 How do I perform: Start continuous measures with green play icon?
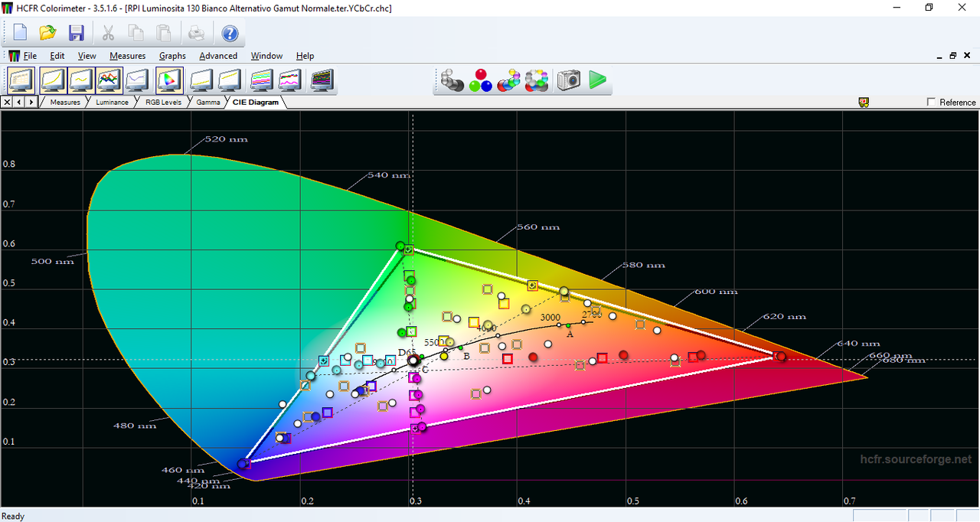[598, 80]
